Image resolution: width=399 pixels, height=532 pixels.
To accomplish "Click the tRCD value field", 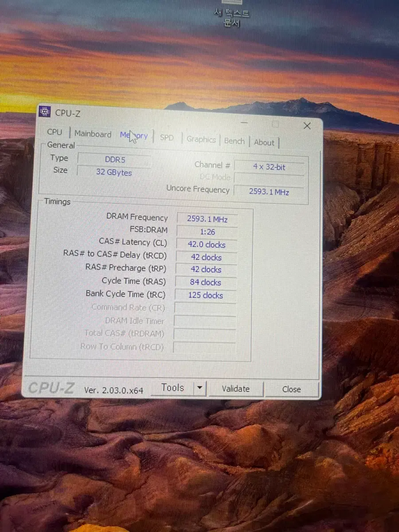I will (206, 257).
